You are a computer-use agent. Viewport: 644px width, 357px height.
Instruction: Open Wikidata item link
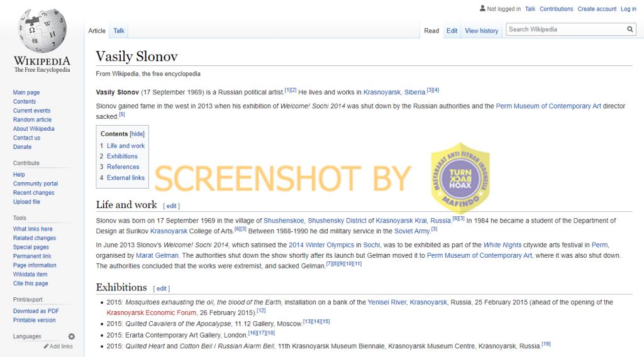pos(30,274)
